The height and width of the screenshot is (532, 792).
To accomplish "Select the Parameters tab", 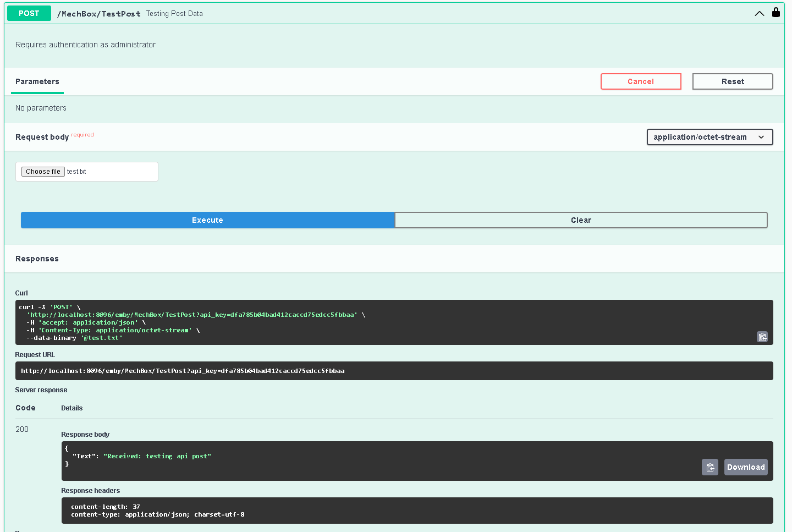I will pos(37,81).
